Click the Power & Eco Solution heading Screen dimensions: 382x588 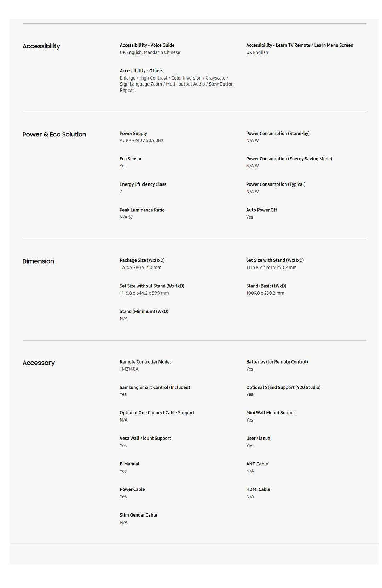pyautogui.click(x=54, y=135)
